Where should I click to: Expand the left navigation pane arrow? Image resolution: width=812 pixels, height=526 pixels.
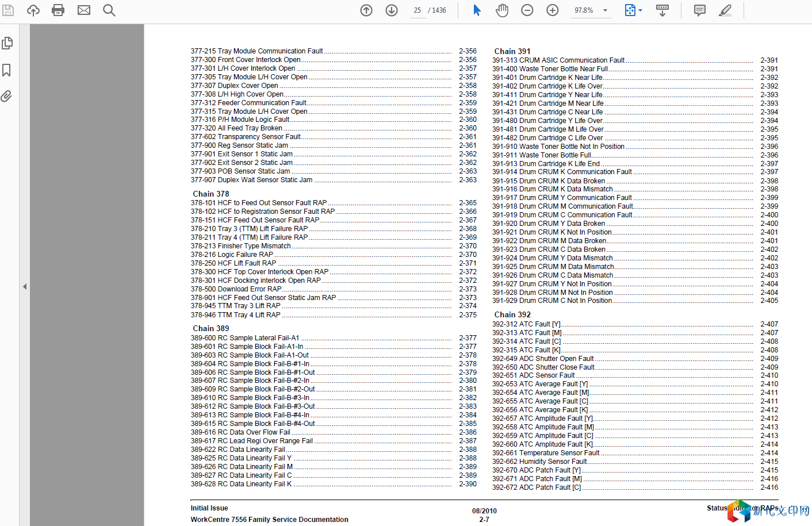point(25,286)
